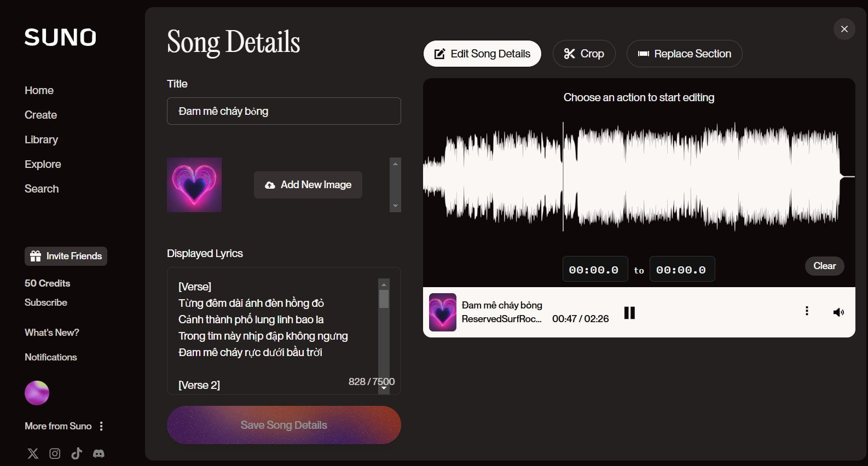View the 50 Credits balance
The width and height of the screenshot is (868, 466).
coord(48,283)
